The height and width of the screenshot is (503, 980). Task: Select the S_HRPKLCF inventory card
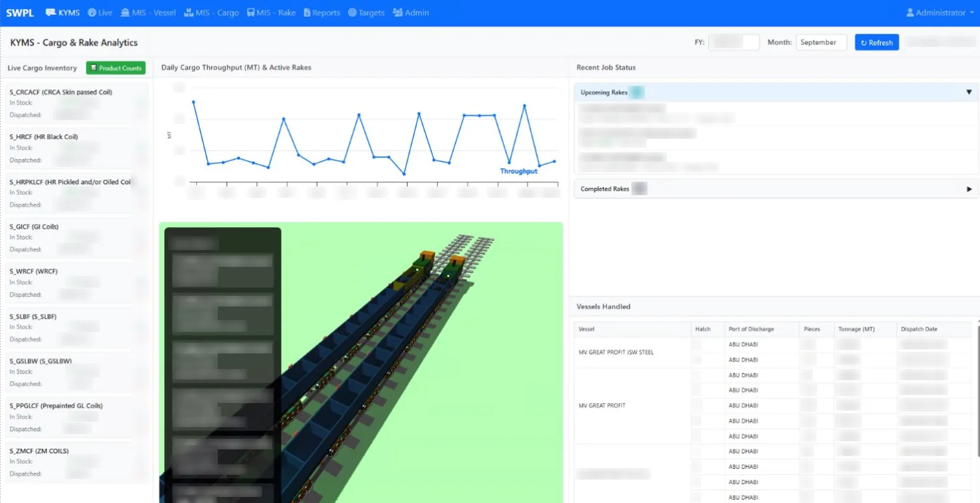point(76,193)
